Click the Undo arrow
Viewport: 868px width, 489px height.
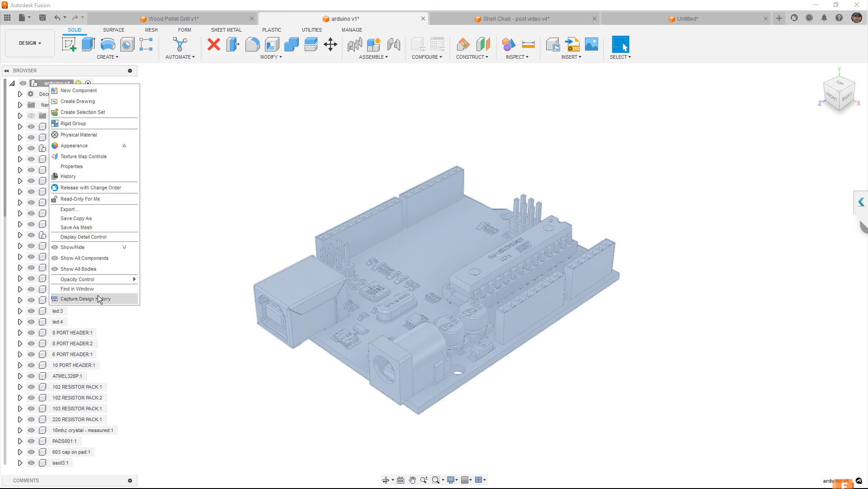pos(57,18)
